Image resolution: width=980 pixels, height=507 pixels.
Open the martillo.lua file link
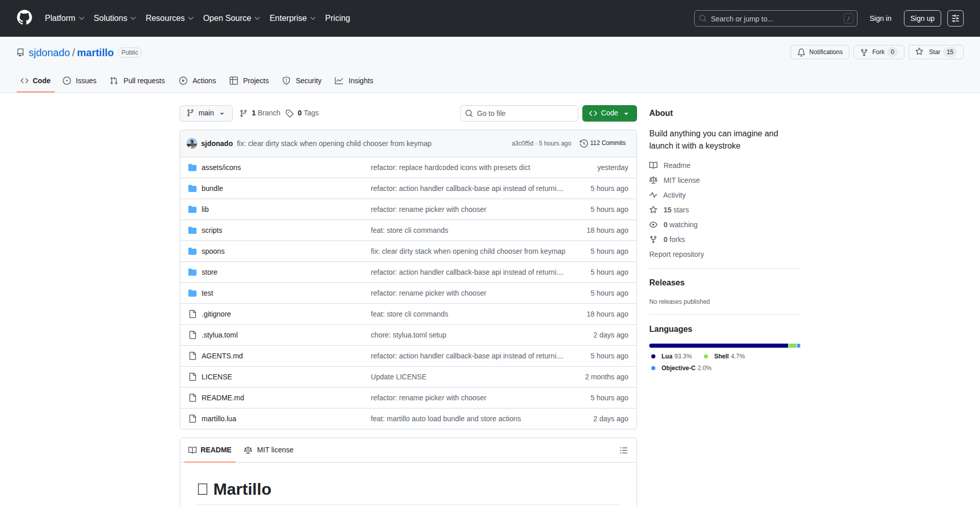(x=218, y=419)
